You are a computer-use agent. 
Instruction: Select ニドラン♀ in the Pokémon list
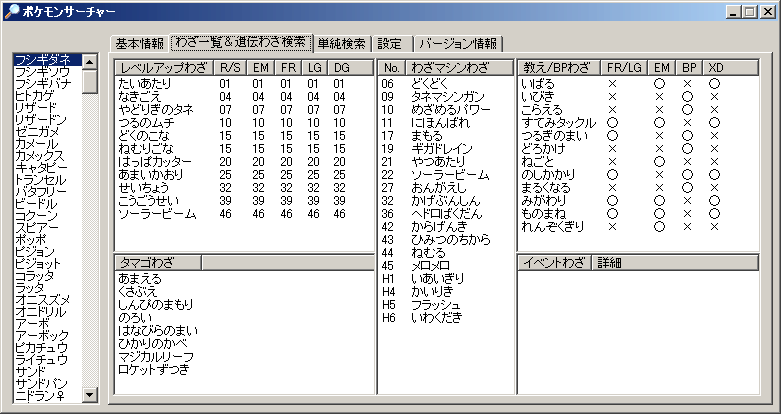(39, 396)
